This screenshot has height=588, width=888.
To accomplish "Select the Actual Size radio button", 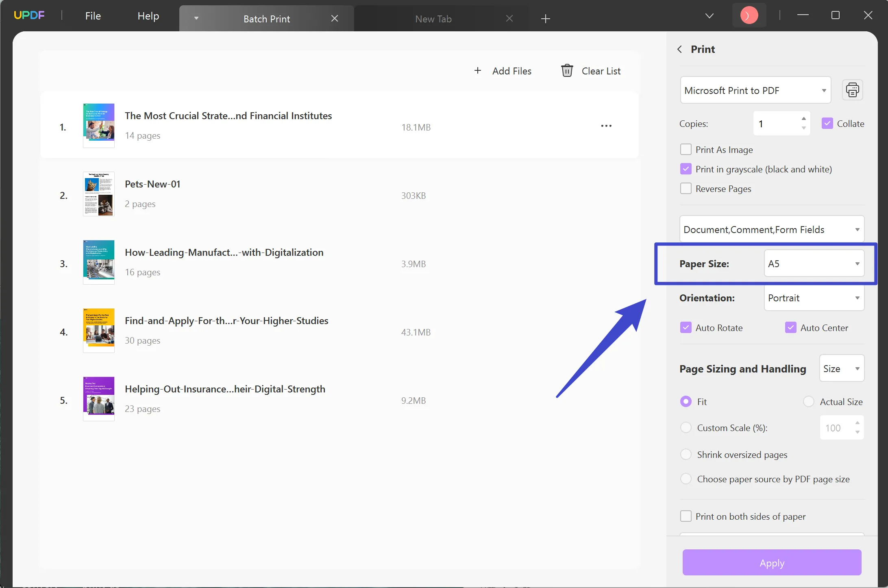I will coord(808,402).
